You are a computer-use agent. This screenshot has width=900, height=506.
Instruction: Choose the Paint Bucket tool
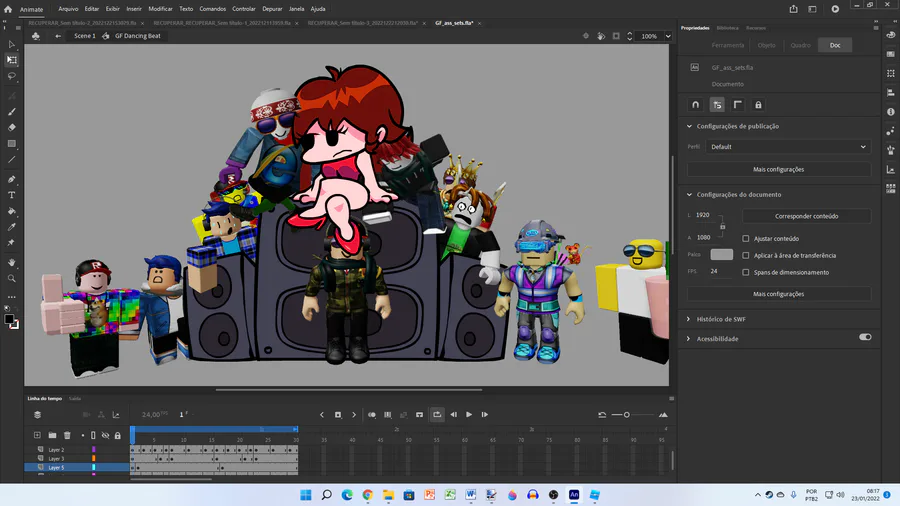click(x=12, y=211)
